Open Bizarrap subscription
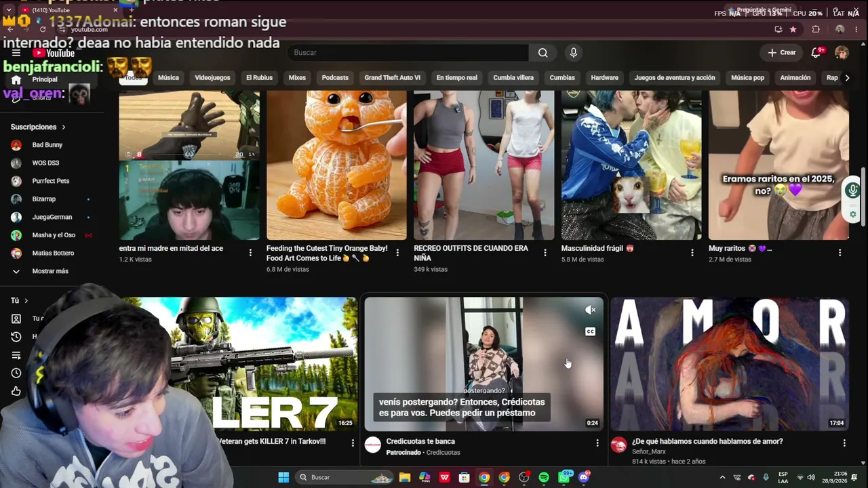 click(x=44, y=199)
